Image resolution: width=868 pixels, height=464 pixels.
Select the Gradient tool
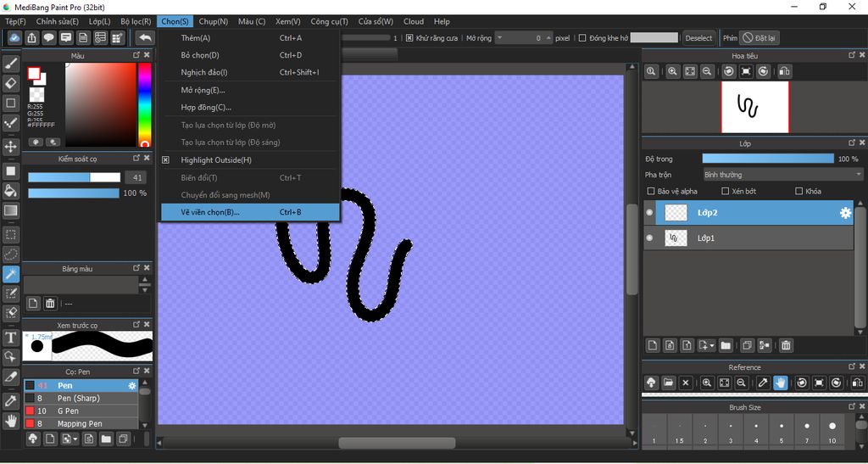coord(10,210)
